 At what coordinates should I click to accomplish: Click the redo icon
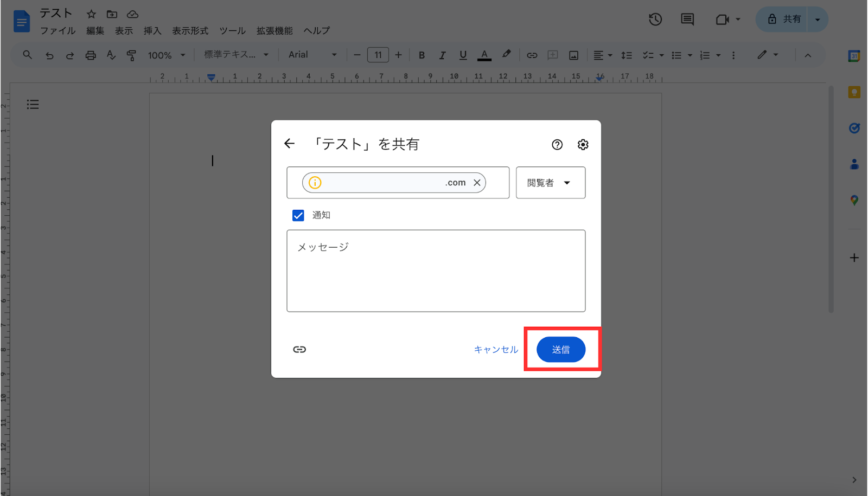(70, 55)
